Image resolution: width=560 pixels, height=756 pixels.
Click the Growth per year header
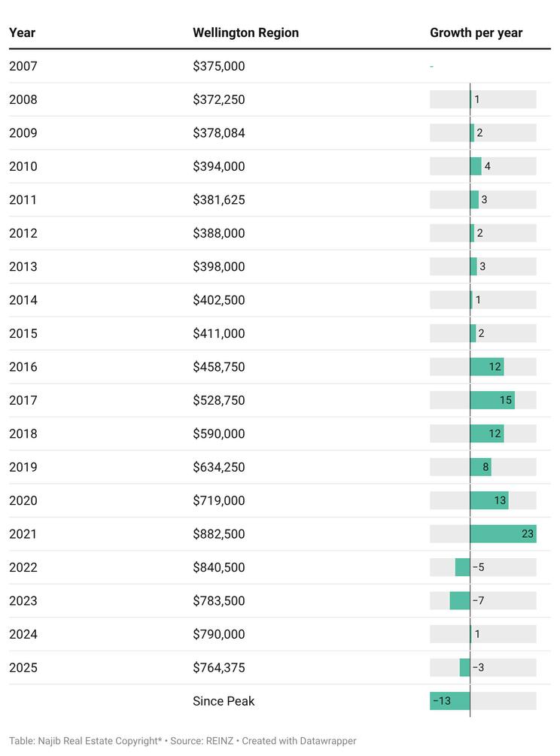tap(476, 33)
